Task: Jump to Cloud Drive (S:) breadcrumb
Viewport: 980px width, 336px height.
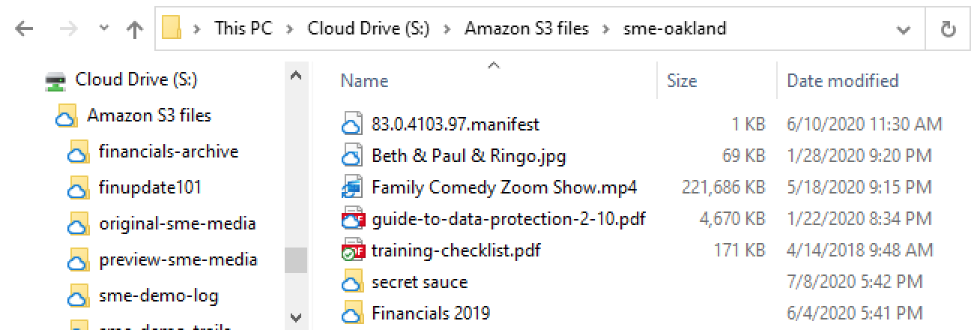Action: 368,29
